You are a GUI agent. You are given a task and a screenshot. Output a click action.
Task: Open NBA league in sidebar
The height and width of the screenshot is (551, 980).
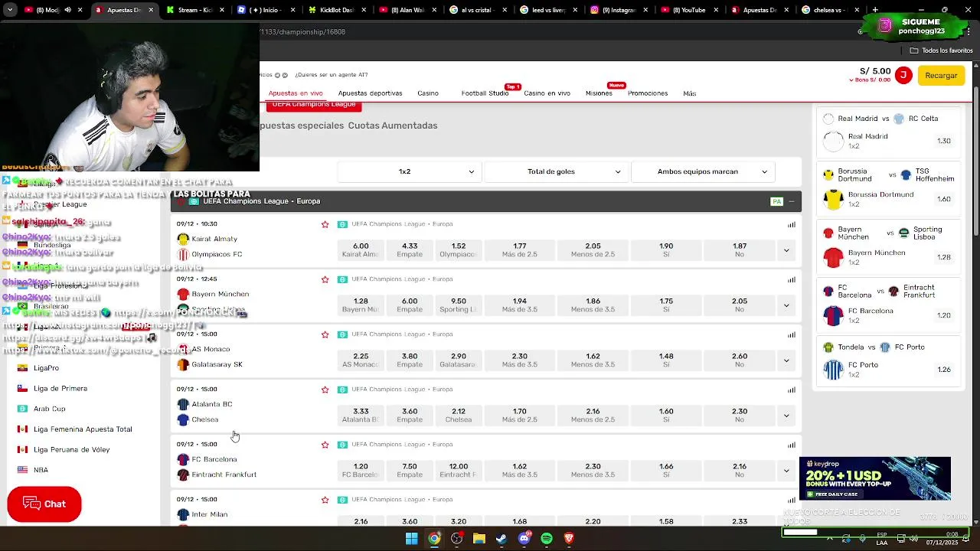(41, 470)
